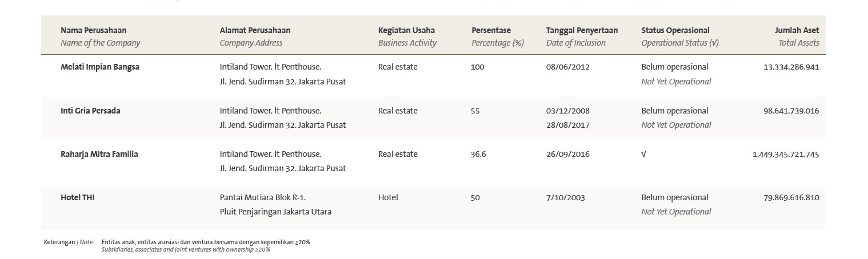
Task: Select the Hotel THI company name
Action: (78, 197)
